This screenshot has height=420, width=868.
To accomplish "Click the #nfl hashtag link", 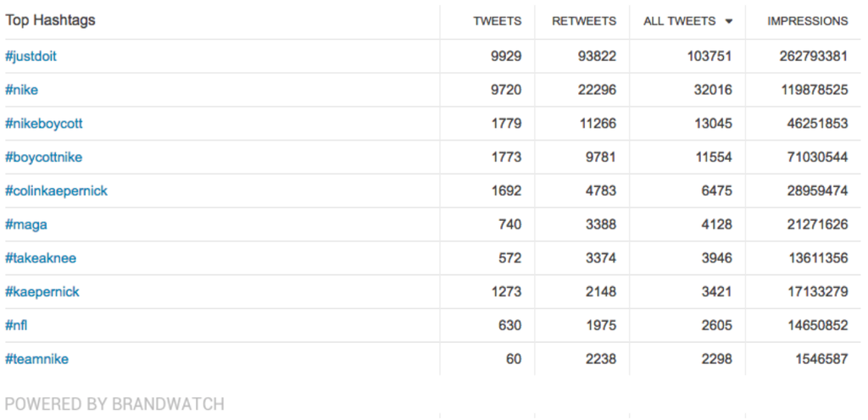I will point(17,325).
